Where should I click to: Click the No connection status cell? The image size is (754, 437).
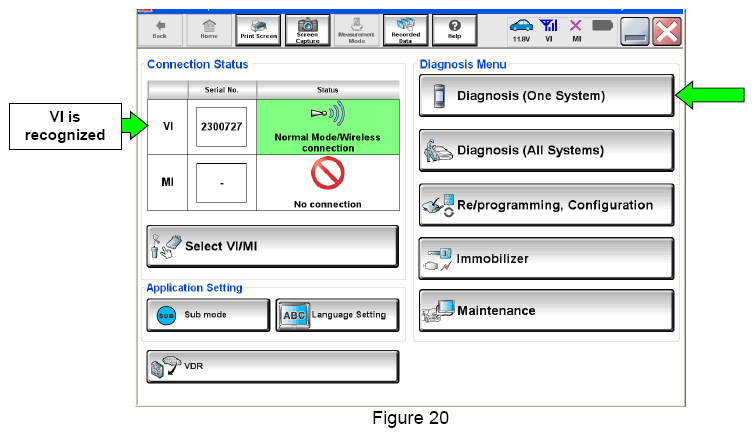point(328,183)
